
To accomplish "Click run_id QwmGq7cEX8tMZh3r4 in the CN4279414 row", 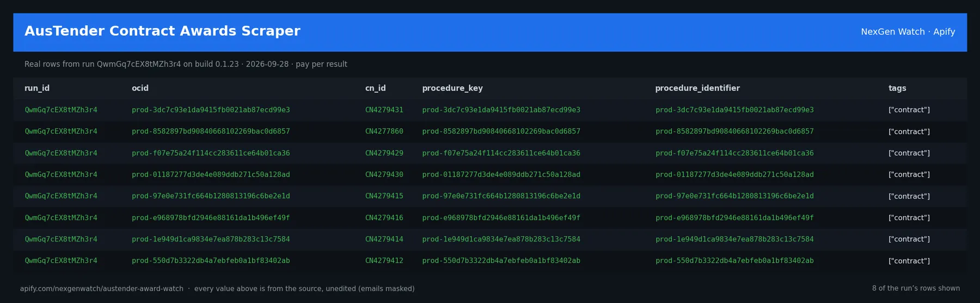I will tap(61, 239).
